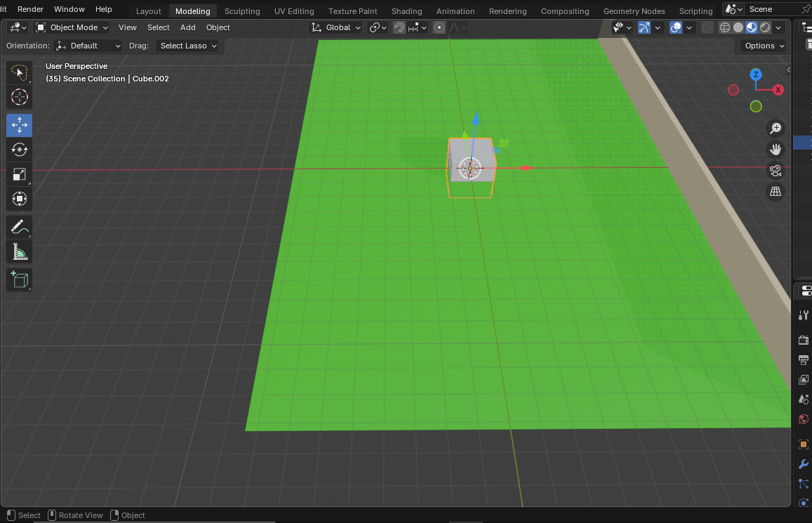Open the World properties tab

803,419
